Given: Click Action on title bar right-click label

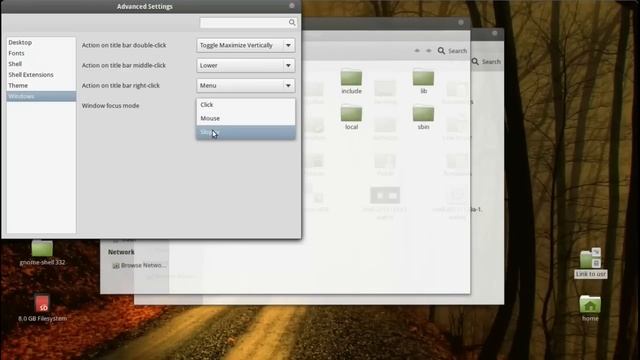Looking at the screenshot, I should click(x=121, y=85).
